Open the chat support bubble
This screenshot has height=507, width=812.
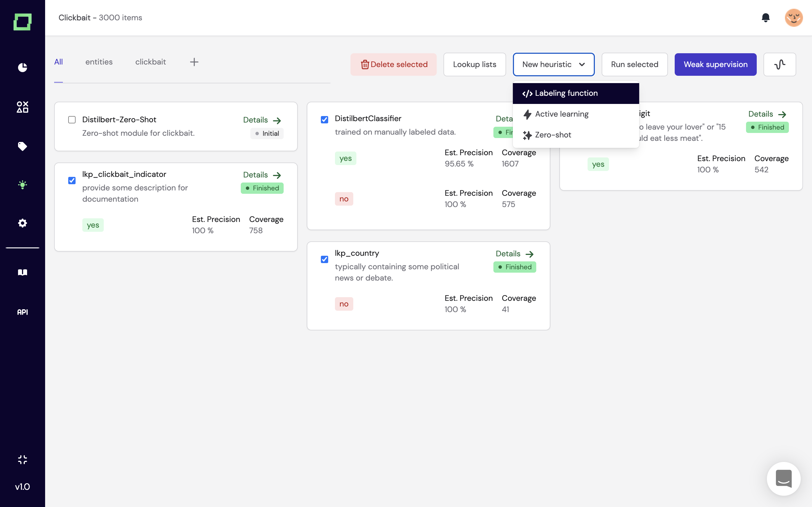[783, 479]
